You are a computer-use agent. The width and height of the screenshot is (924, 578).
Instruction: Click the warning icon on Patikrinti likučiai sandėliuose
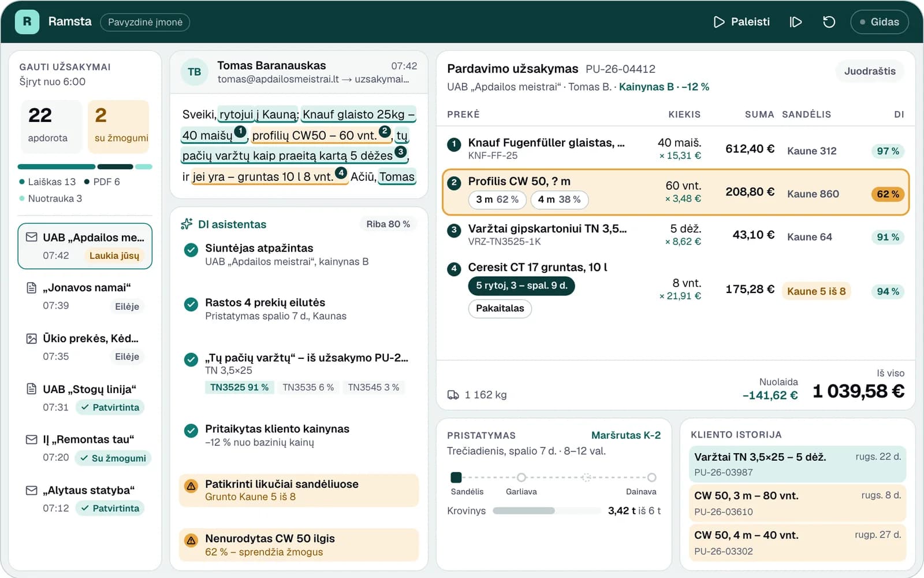pyautogui.click(x=191, y=486)
